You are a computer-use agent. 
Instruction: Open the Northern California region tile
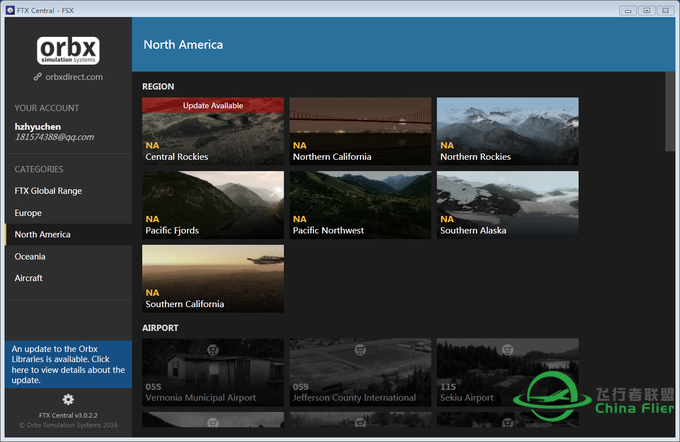[360, 131]
